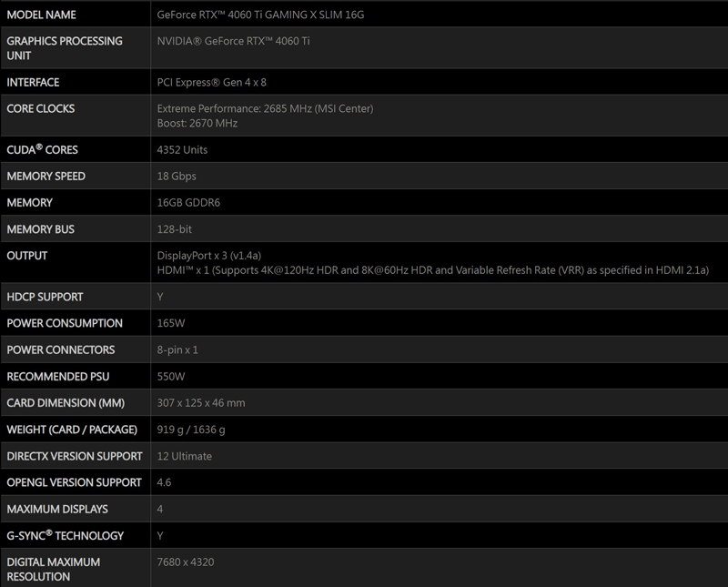Click the RECOMMENDED PSU row label
This screenshot has width=728, height=587.
point(56,377)
